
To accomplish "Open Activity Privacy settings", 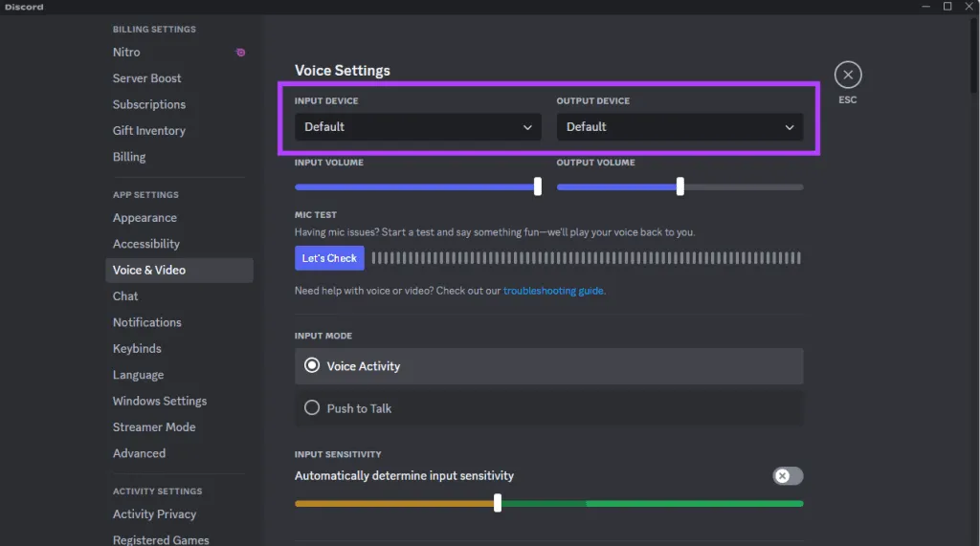I will [154, 514].
